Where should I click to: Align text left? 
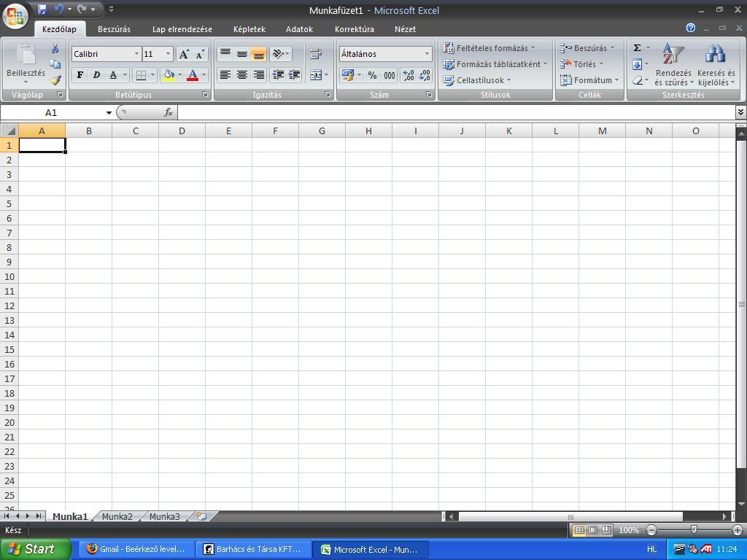pos(225,75)
